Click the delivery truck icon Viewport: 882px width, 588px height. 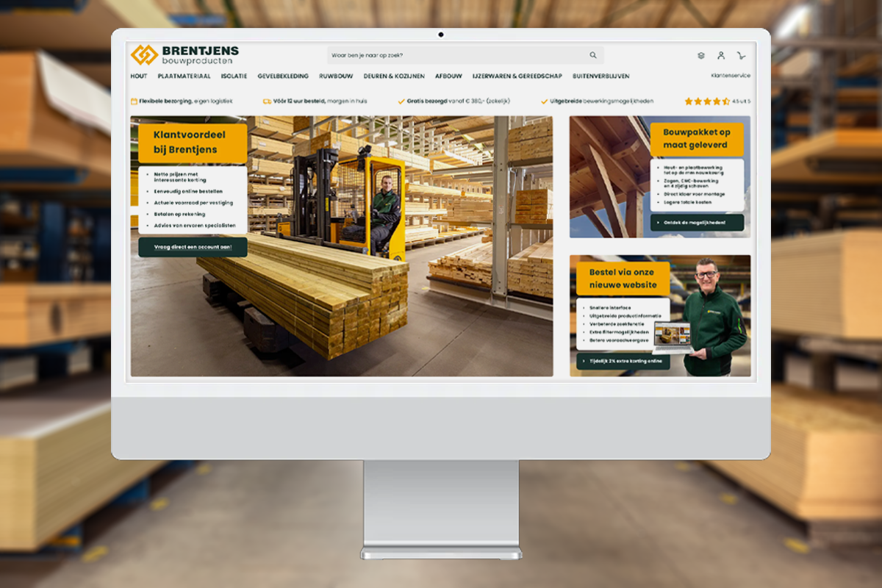[x=267, y=101]
